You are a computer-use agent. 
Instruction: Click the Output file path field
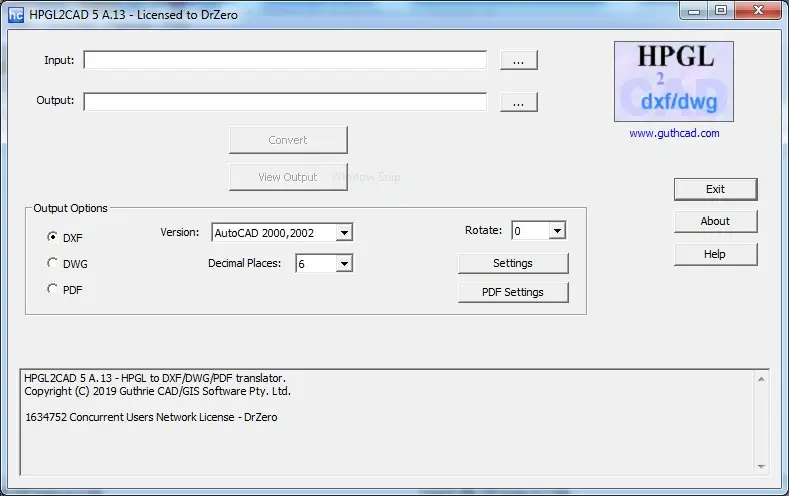click(285, 101)
